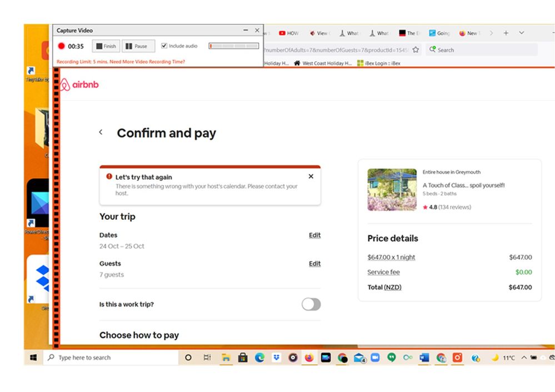Screen dimensions: 555x392
Task: Edit the trip dates
Action: coord(314,235)
